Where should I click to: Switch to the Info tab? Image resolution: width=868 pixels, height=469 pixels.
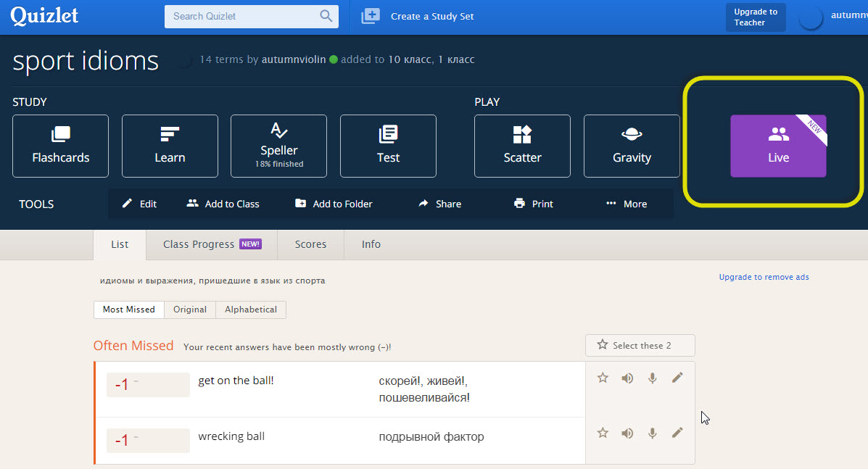371,244
